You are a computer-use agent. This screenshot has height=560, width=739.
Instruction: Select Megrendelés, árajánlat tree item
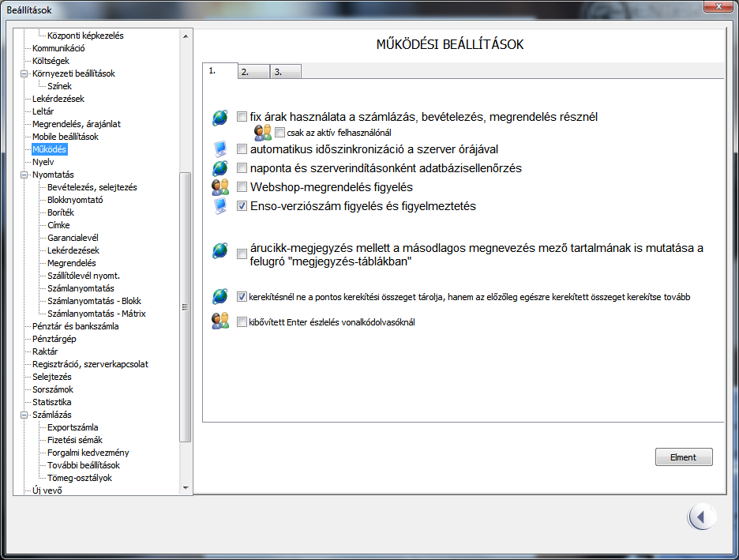pyautogui.click(x=77, y=124)
